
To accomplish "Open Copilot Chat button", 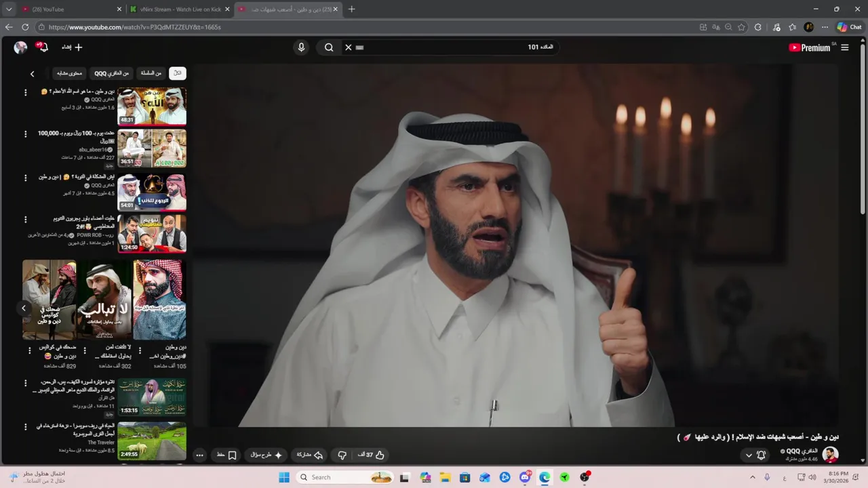I will coord(849,27).
